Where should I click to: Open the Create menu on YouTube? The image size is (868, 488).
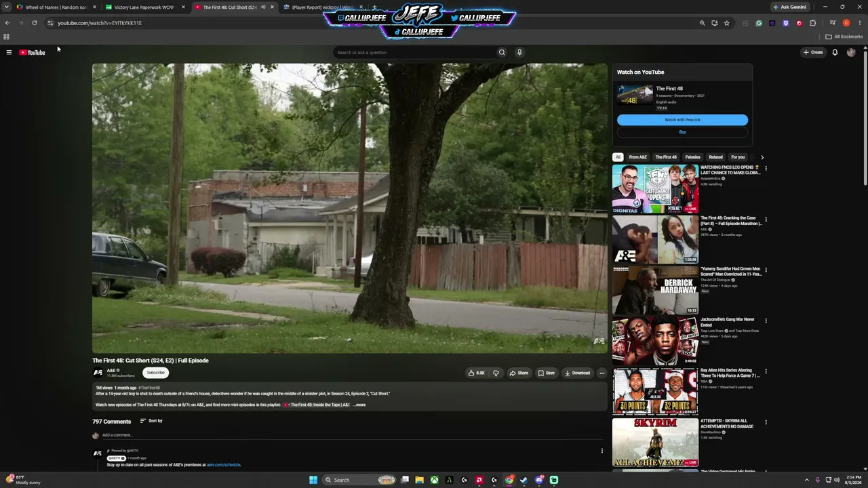(x=813, y=52)
